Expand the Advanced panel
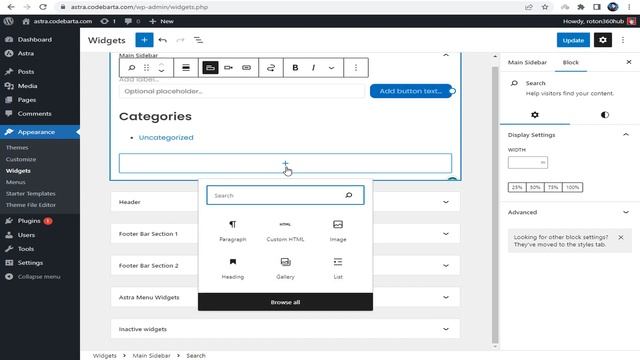This screenshot has width=640, height=360. coord(570,212)
